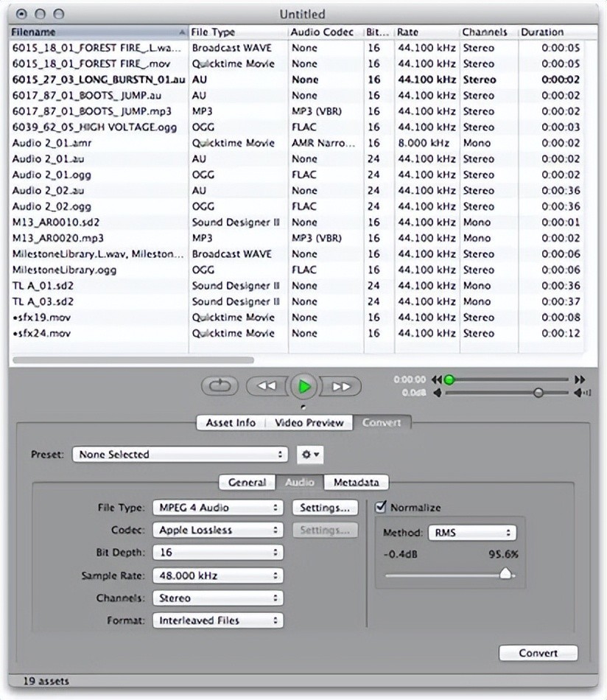Image resolution: width=607 pixels, height=700 pixels.
Task: Select the sfx24.mov file row
Action: 96,333
